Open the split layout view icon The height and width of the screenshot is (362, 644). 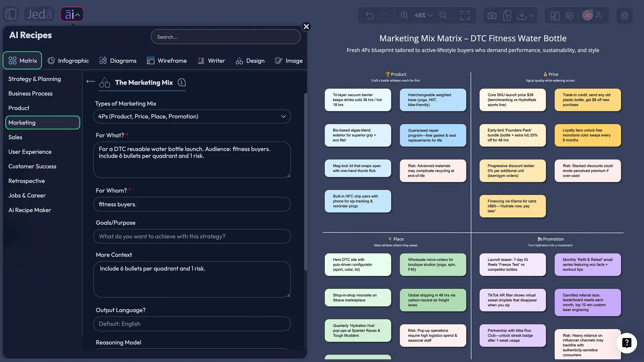(x=555, y=15)
